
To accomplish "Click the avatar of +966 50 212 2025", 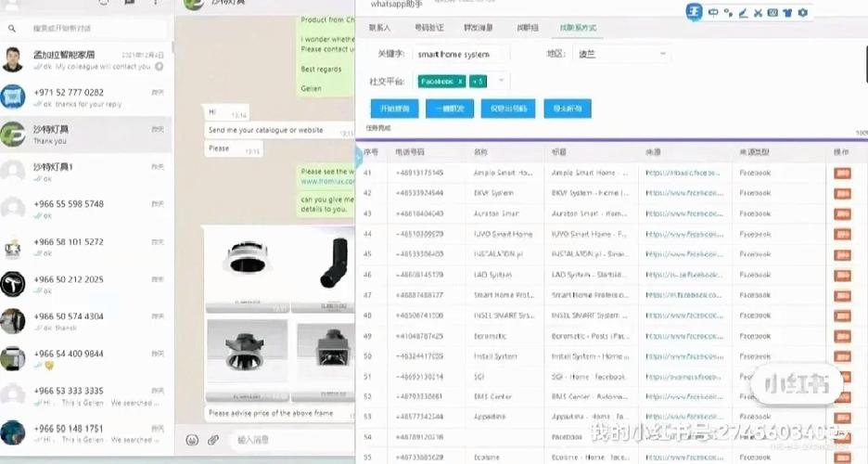I will (x=12, y=284).
